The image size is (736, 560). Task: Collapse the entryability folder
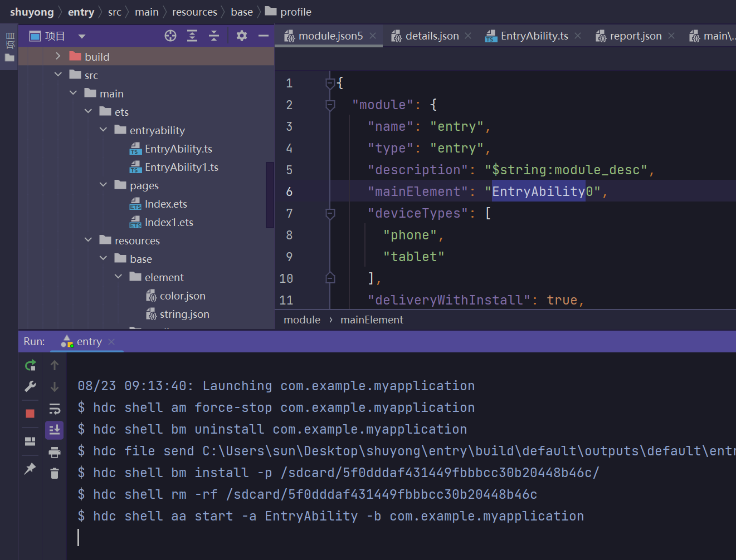coord(103,130)
